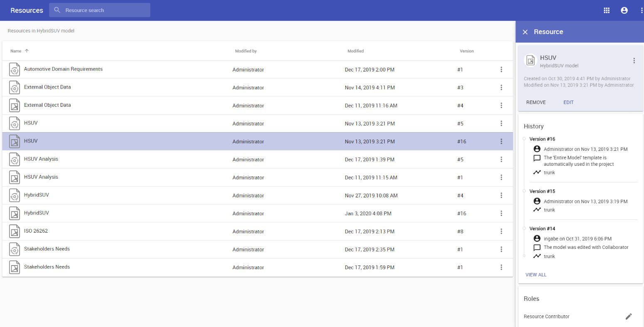Open more options for Automotive Domain Requirements
The width and height of the screenshot is (644, 327).
coord(501,70)
